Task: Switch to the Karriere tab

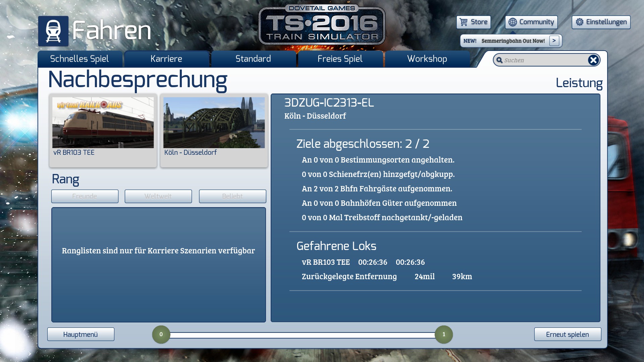Action: (166, 59)
